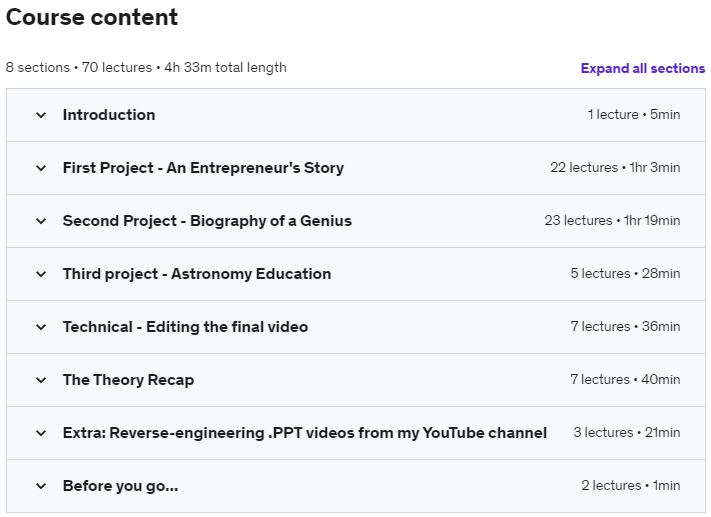
Task: Select the Before you go... title
Action: (x=121, y=486)
